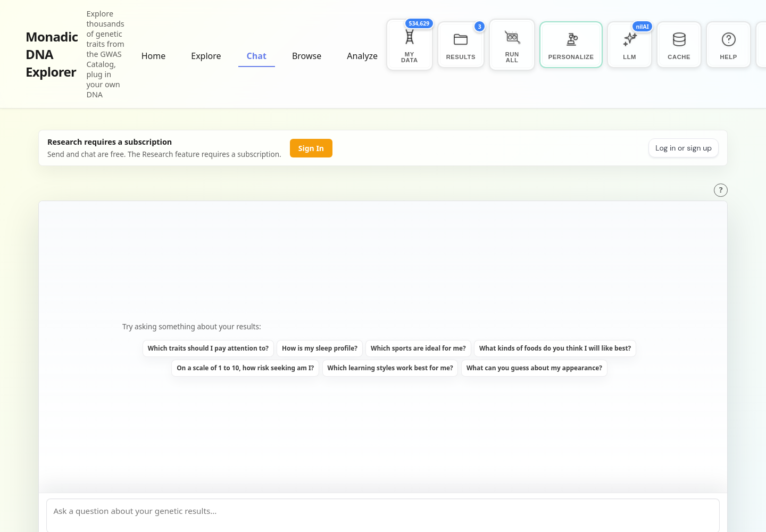Open the Explore nav item

206,56
